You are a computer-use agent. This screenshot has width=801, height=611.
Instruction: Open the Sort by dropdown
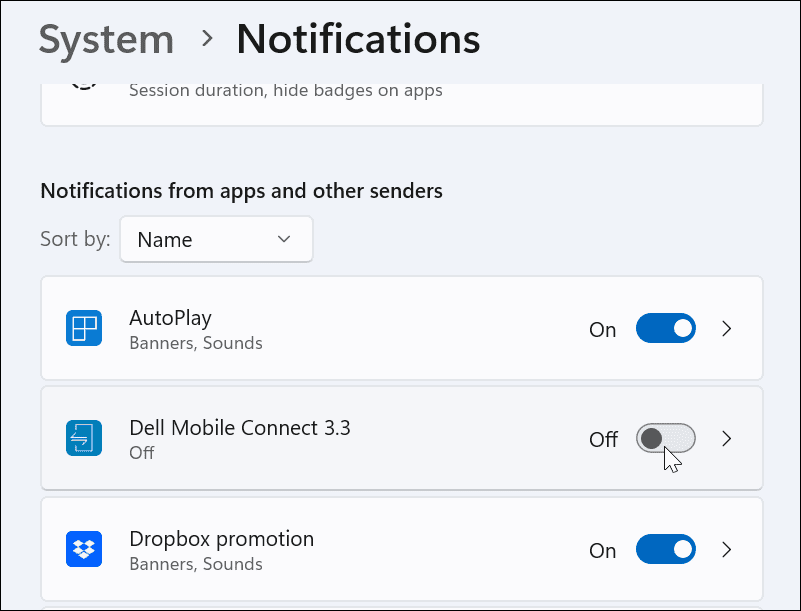click(216, 239)
